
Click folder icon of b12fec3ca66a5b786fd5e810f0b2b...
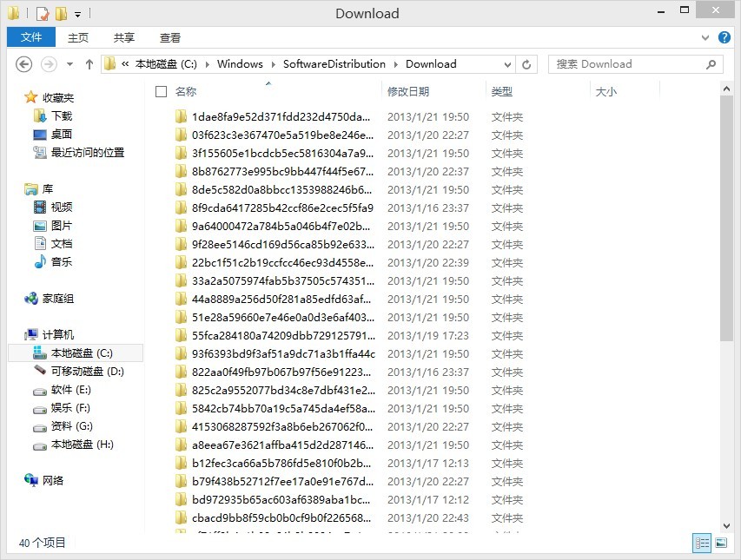181,464
